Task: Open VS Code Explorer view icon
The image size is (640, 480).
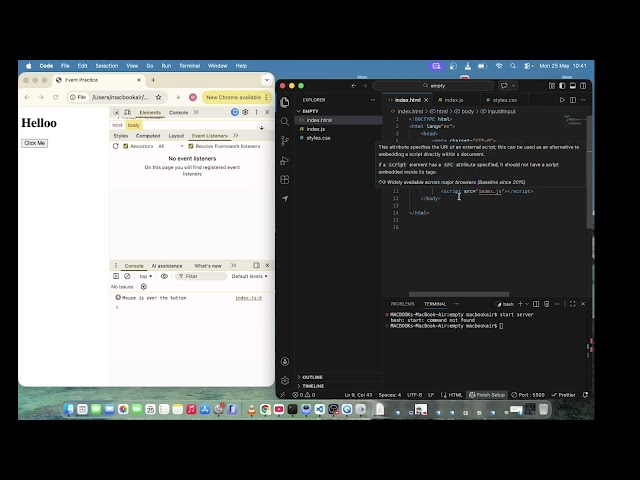Action: click(x=285, y=102)
